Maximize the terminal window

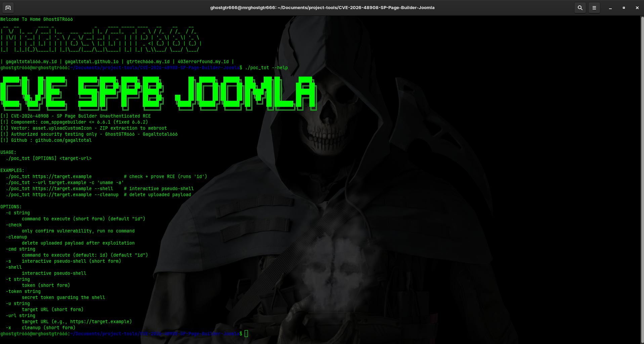[624, 7]
